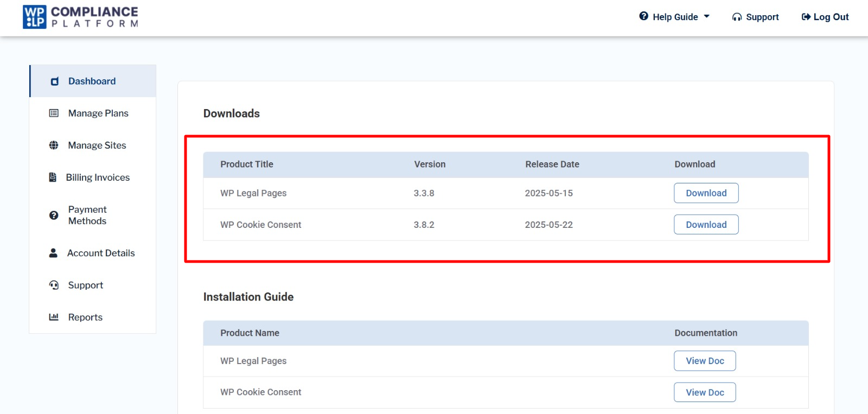The width and height of the screenshot is (868, 414).
Task: Click the Version column header
Action: 430,164
